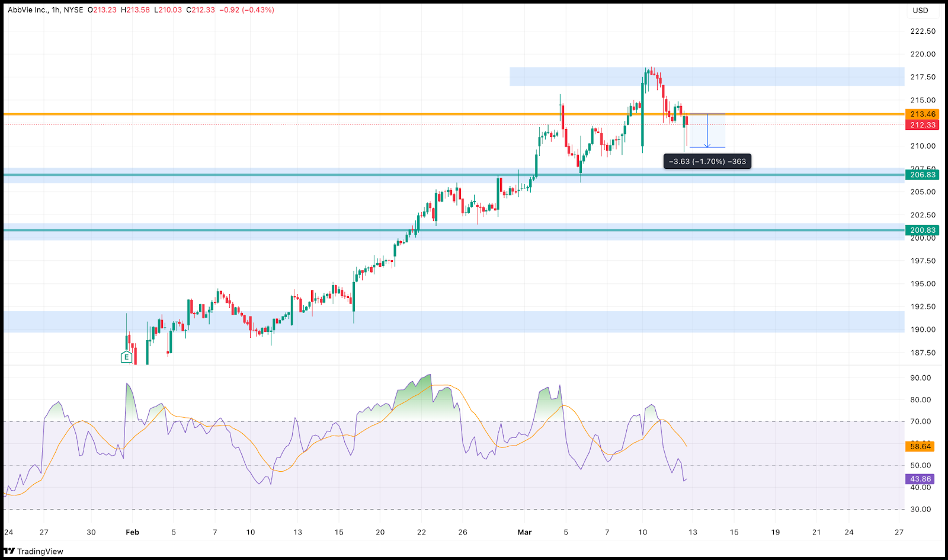Click the "Feb" label on the time axis
Viewport: 948px width, 560px height.
(x=133, y=532)
